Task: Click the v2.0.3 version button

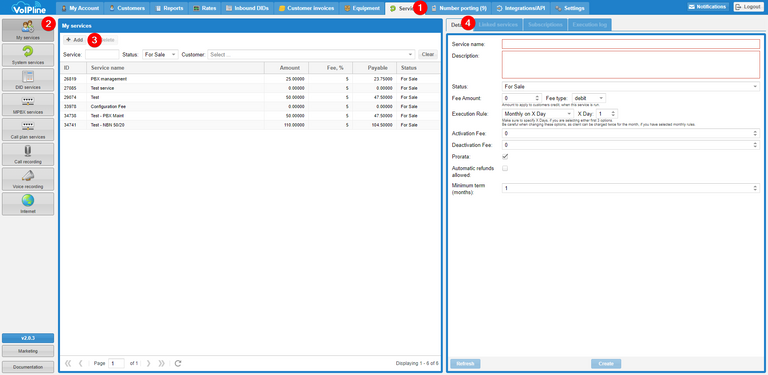Action: (x=28, y=338)
